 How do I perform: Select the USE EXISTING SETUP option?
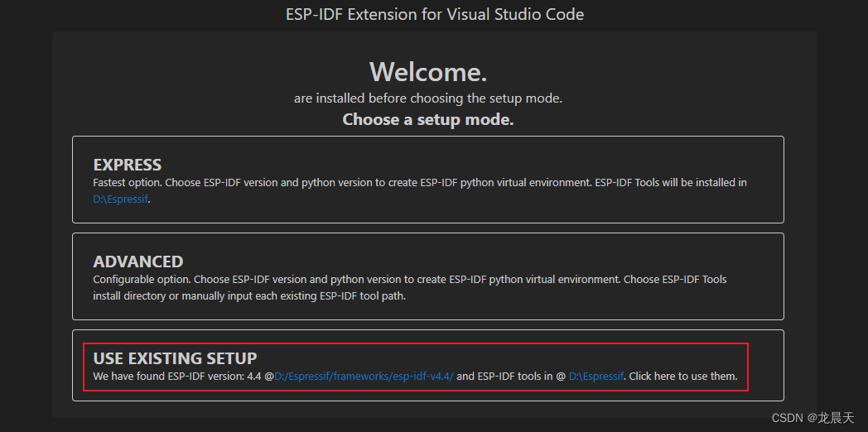click(x=428, y=366)
